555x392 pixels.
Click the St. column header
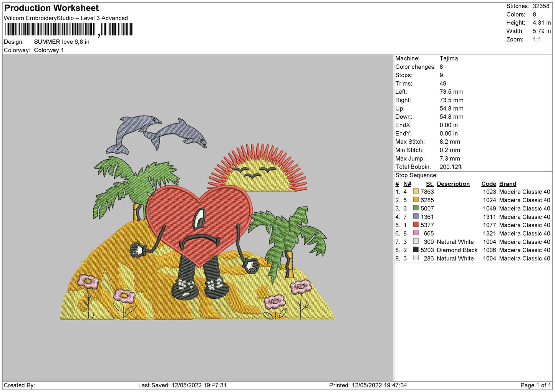pos(430,184)
